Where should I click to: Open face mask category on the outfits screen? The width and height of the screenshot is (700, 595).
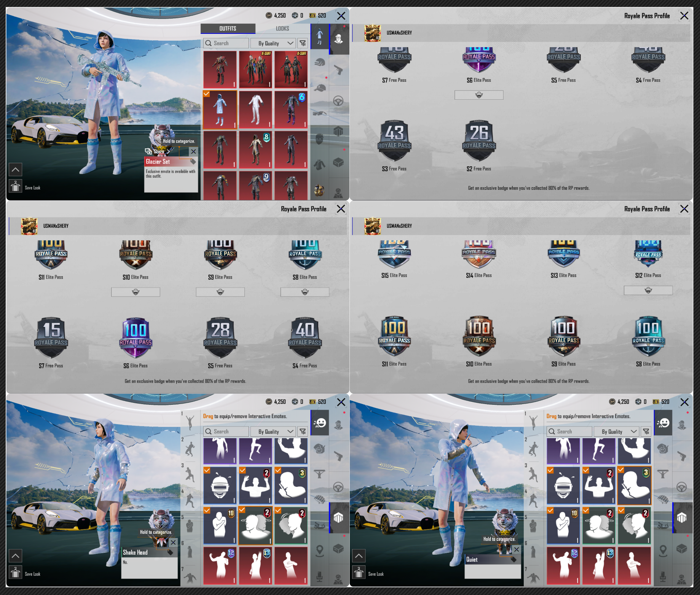tap(320, 139)
